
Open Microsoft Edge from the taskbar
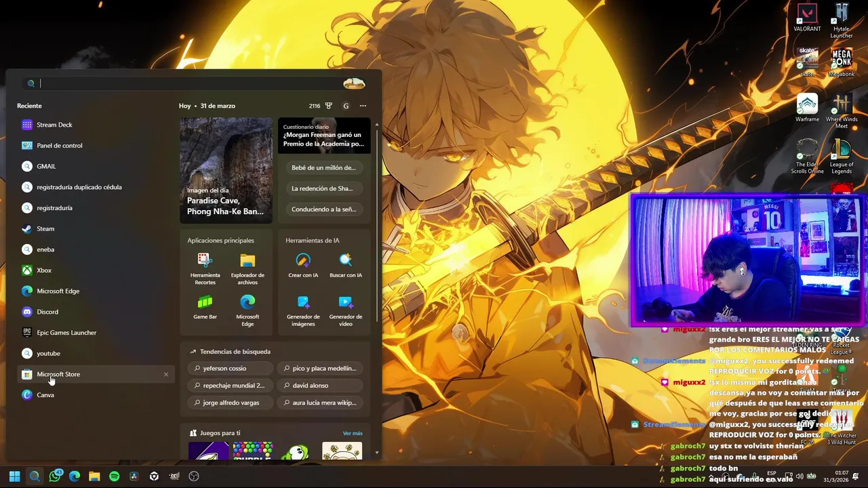pyautogui.click(x=75, y=476)
